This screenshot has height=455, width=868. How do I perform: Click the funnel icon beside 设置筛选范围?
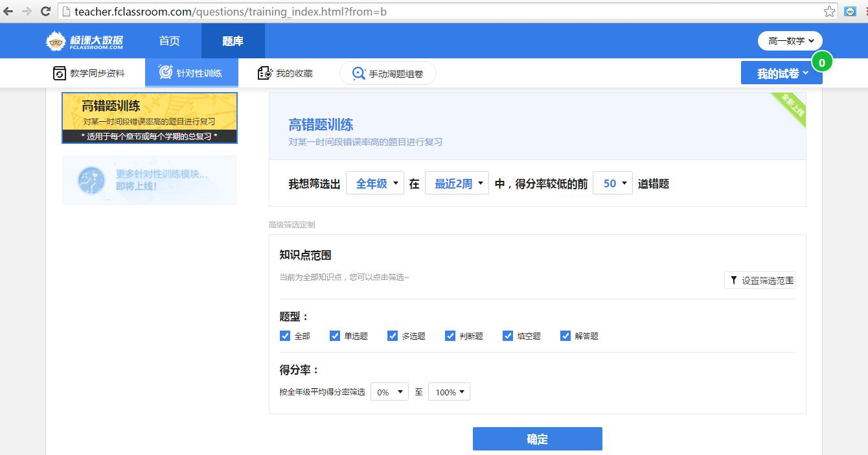(x=733, y=280)
